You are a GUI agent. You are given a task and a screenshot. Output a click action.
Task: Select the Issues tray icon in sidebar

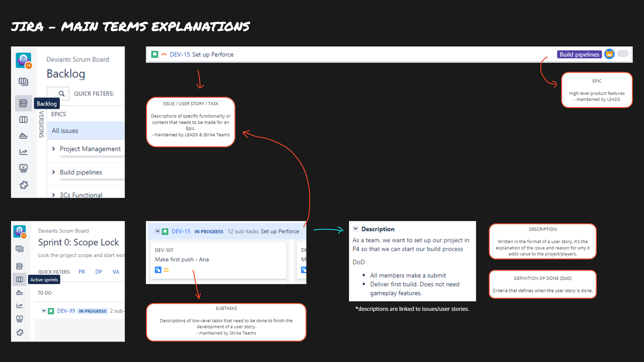point(23,168)
